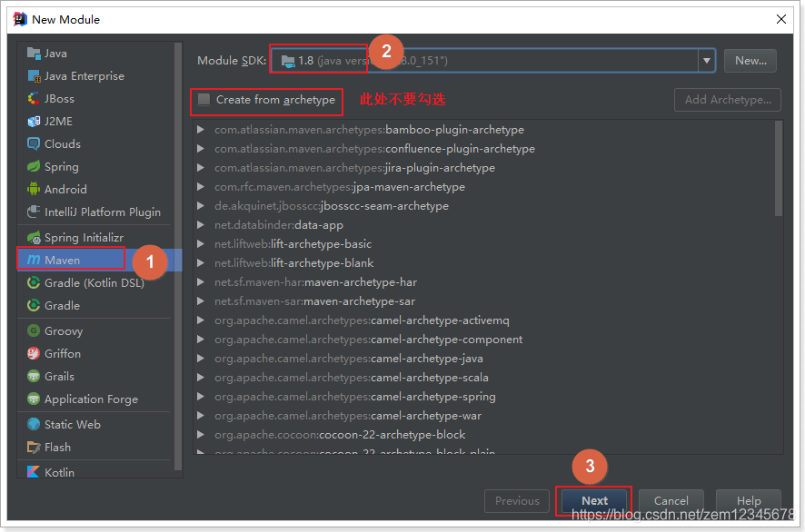Pick the JBoss icon in sidebar
The width and height of the screenshot is (805, 532).
pyautogui.click(x=34, y=98)
